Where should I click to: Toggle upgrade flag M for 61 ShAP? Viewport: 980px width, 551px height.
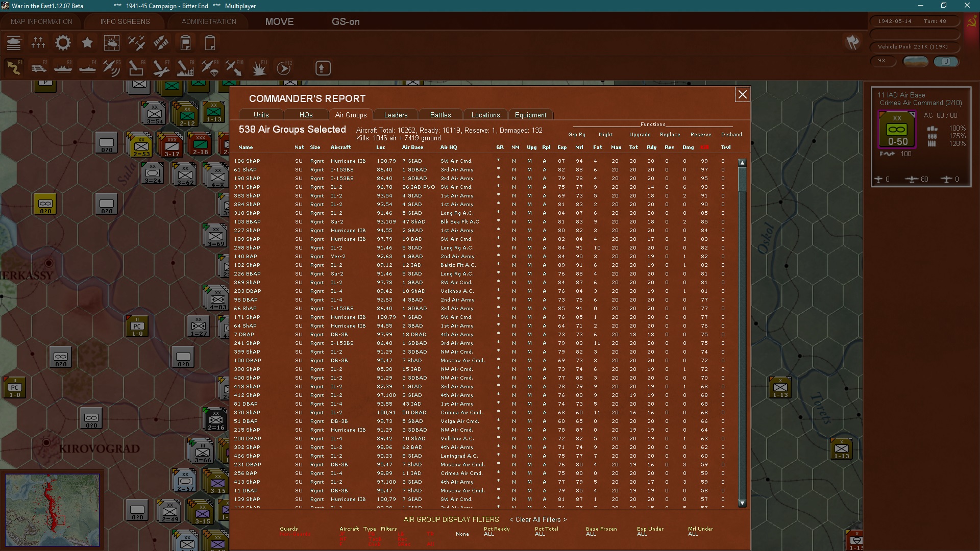point(529,170)
